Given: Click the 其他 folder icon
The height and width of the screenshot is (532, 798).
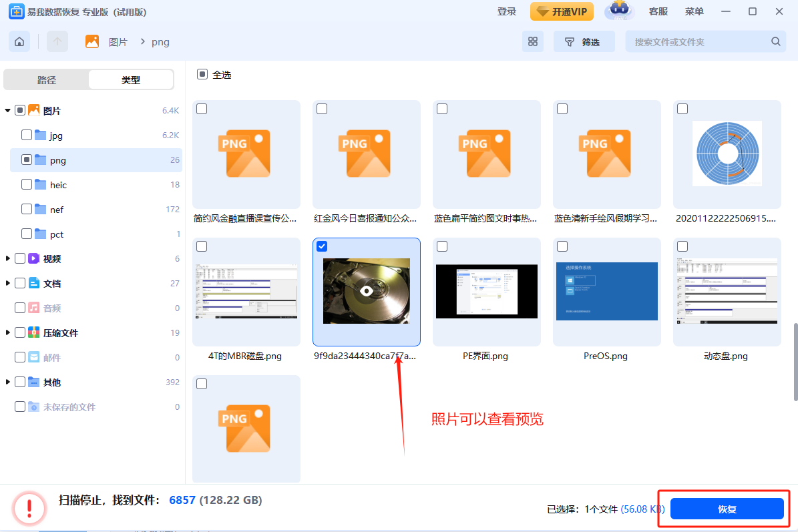Looking at the screenshot, I should (x=33, y=382).
